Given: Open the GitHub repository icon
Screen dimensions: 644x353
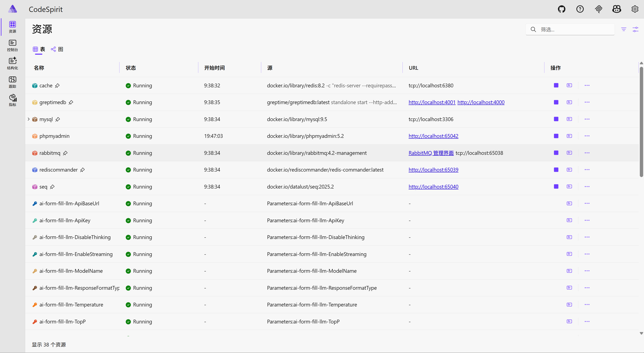Looking at the screenshot, I should [x=561, y=9].
